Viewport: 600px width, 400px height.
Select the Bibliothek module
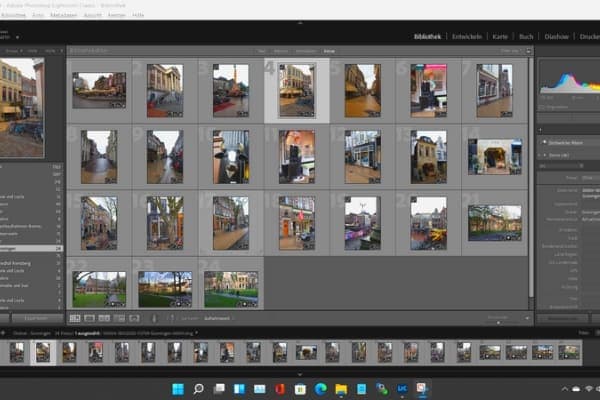(x=427, y=37)
